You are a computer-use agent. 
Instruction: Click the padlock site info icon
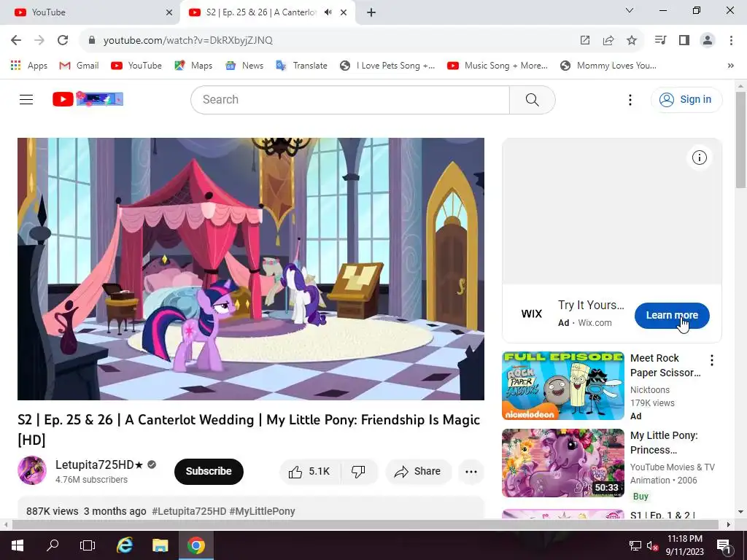pyautogui.click(x=92, y=41)
